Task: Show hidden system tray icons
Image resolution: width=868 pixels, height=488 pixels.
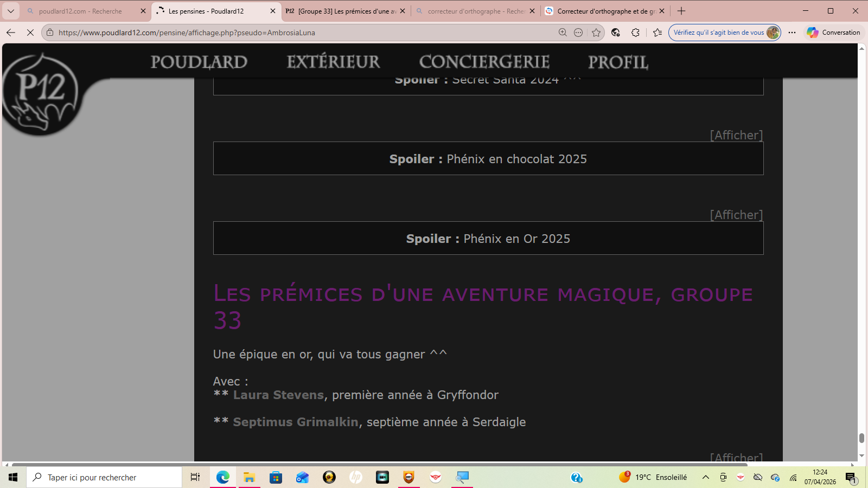Action: pyautogui.click(x=706, y=477)
